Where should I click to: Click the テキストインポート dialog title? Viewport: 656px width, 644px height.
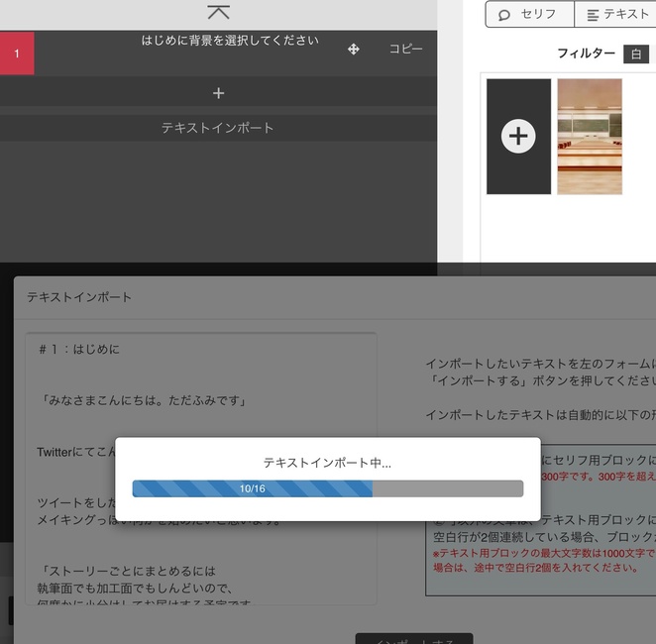(79, 297)
